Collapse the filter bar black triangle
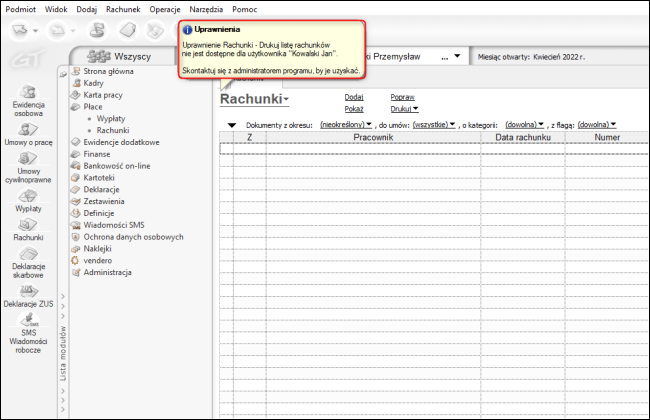 [232, 125]
